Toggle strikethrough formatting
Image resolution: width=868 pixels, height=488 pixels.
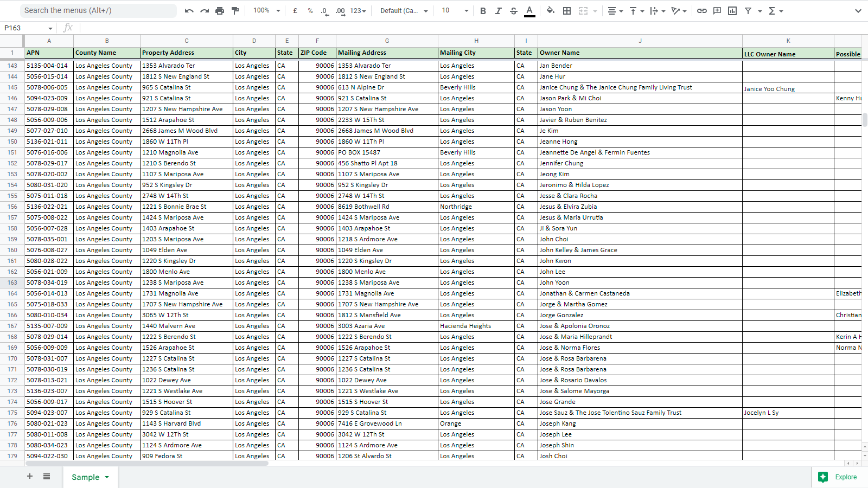[x=514, y=11]
